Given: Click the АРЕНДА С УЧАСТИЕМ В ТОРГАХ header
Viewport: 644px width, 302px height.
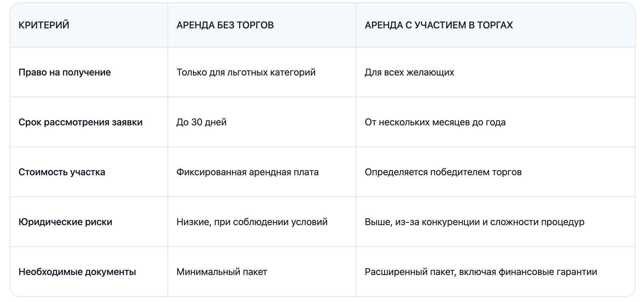Looking at the screenshot, I should 439,25.
